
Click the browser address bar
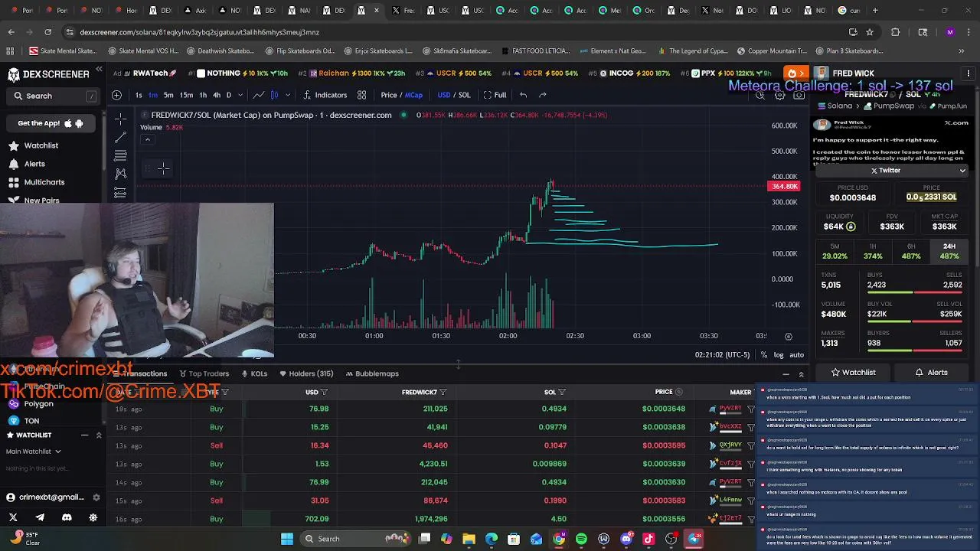point(452,32)
